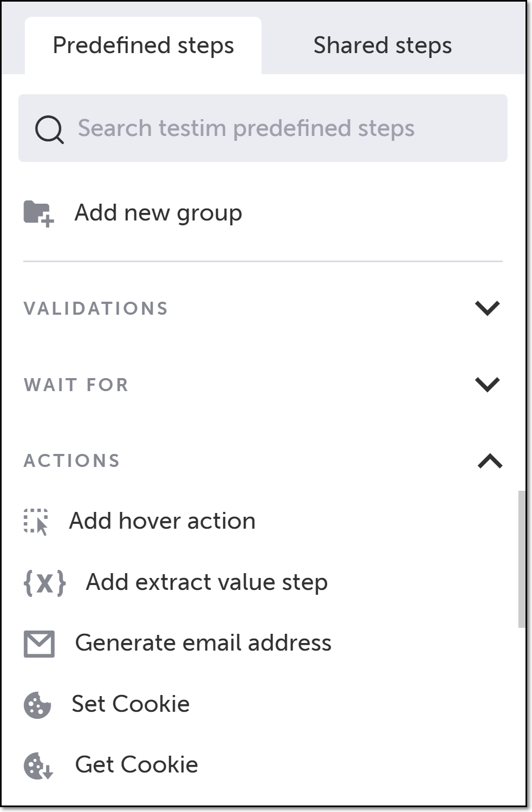Collapse the Actions section chevron
The width and height of the screenshot is (532, 812).
click(490, 461)
